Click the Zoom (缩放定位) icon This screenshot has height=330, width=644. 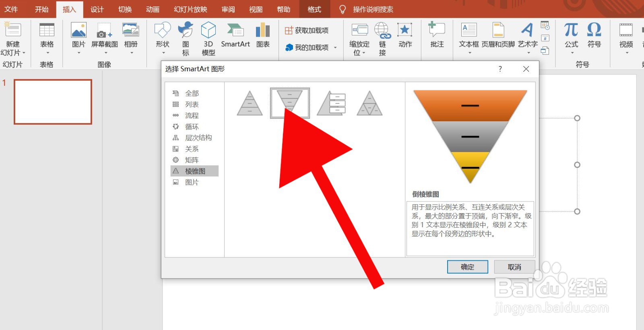360,30
